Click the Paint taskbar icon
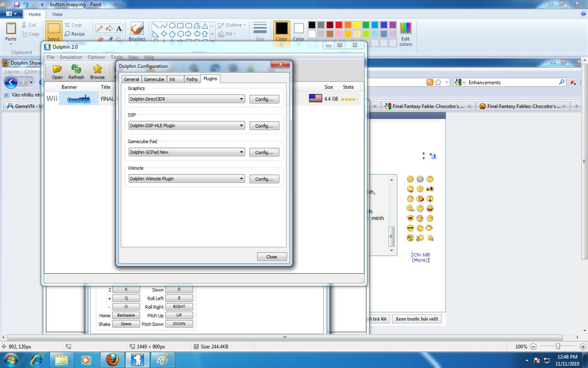The image size is (588, 368). 163,360
